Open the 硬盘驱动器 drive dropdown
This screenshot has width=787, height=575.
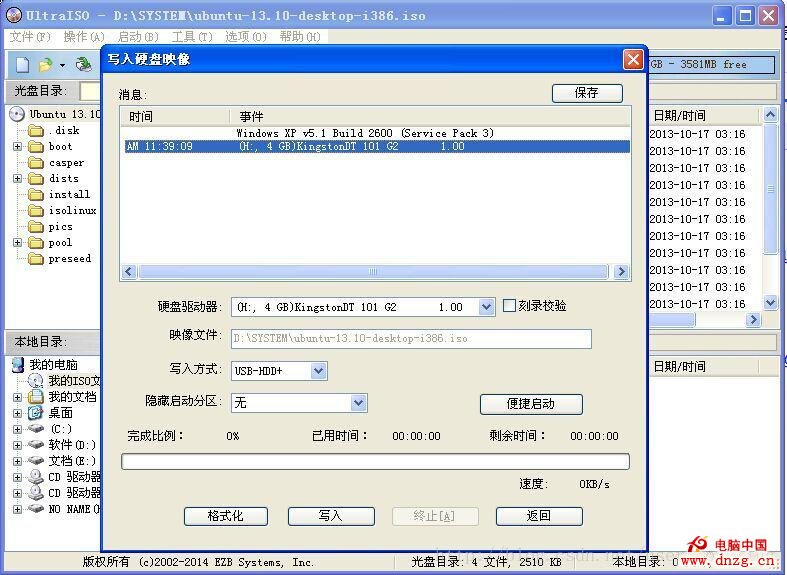[x=486, y=307]
